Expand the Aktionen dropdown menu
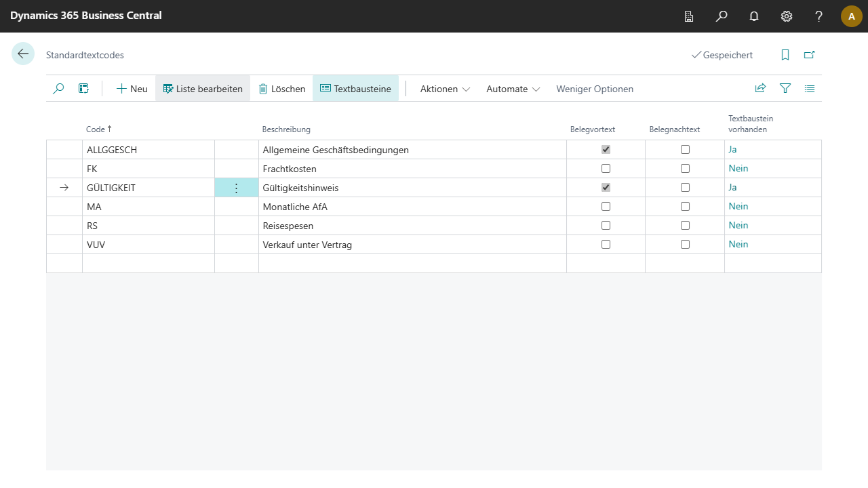The image size is (868, 488). point(445,89)
